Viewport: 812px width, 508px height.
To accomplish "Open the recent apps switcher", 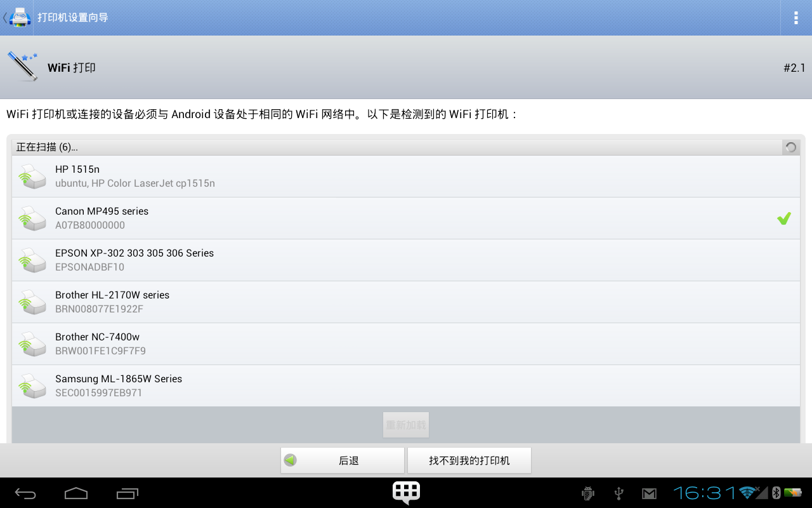I will pyautogui.click(x=127, y=493).
